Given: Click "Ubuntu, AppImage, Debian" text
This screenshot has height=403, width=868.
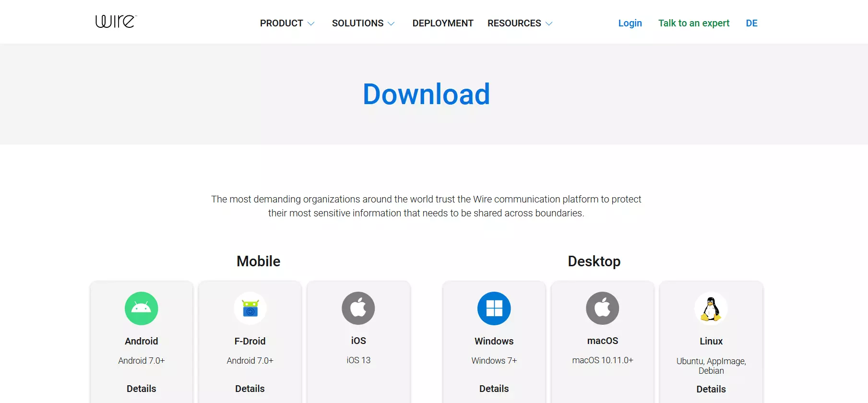Looking at the screenshot, I should click(x=711, y=366).
